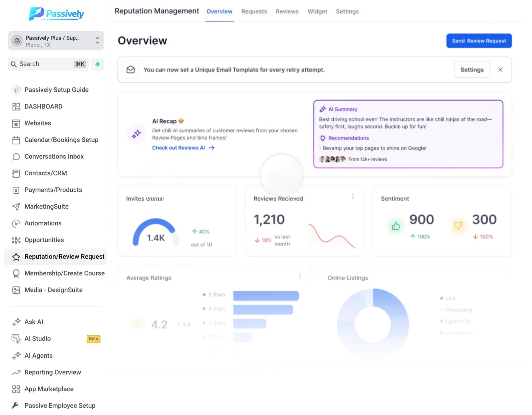
Task: Open Conversations Inbox chat icon
Action: [16, 157]
